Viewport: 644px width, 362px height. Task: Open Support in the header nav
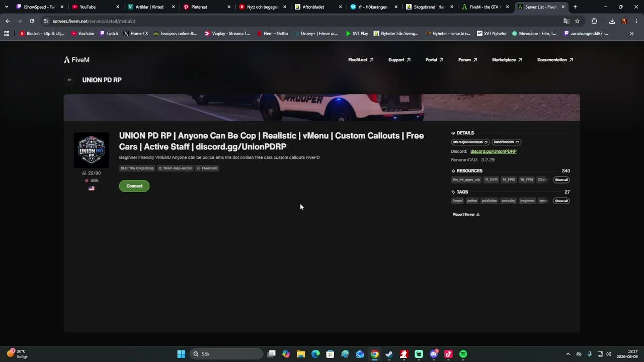click(399, 60)
